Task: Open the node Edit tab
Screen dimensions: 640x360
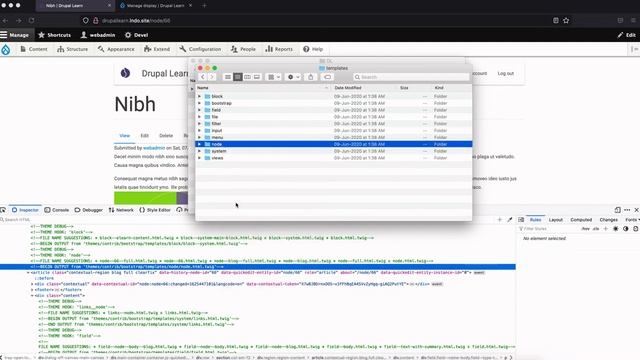Action: pos(144,136)
